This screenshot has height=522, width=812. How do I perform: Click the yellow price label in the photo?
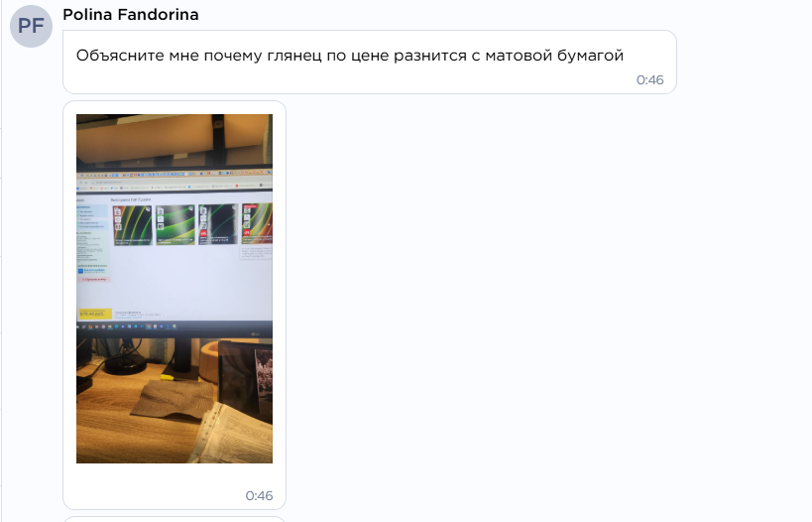pos(95,314)
